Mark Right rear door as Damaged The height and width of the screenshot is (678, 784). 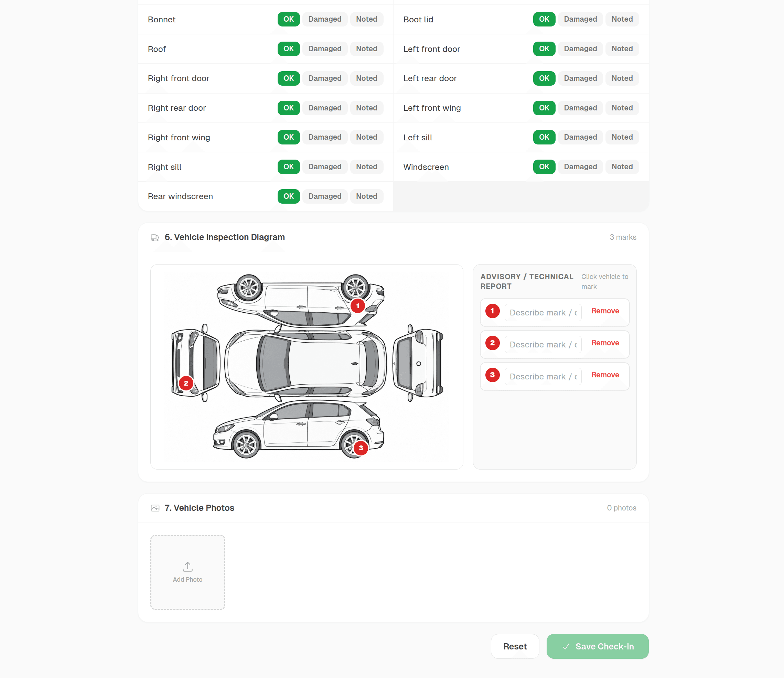click(x=325, y=108)
